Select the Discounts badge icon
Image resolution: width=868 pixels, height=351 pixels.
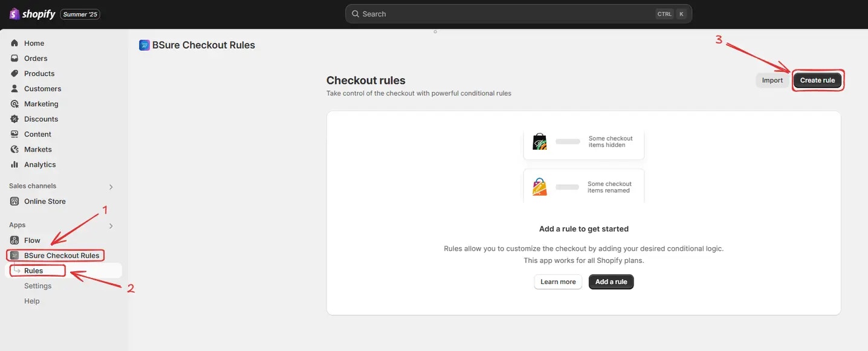pyautogui.click(x=15, y=119)
